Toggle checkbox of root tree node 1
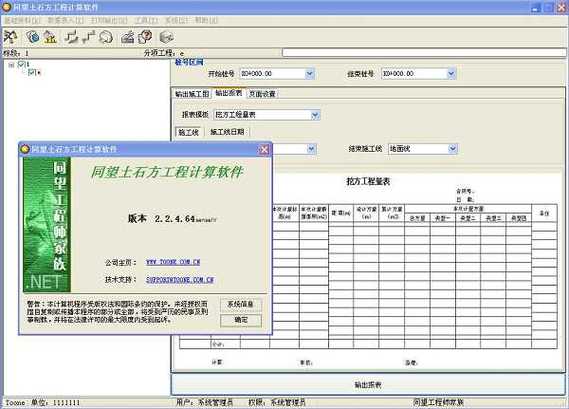Screen dimensions: 569x409 pos(21,65)
